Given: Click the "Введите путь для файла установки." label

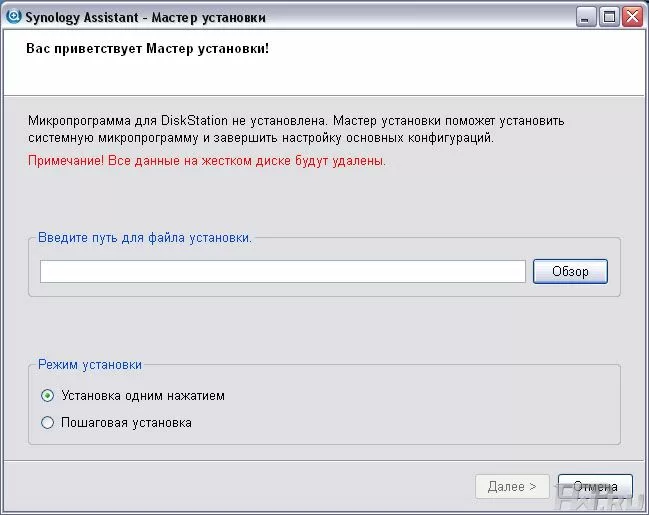Looking at the screenshot, I should 145,238.
